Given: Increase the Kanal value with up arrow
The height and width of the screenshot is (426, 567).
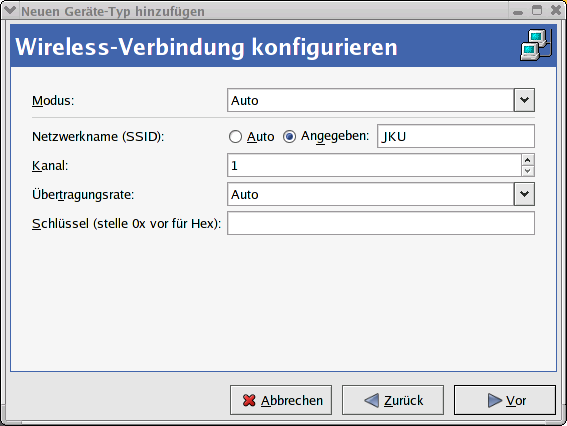Looking at the screenshot, I should 528,160.
